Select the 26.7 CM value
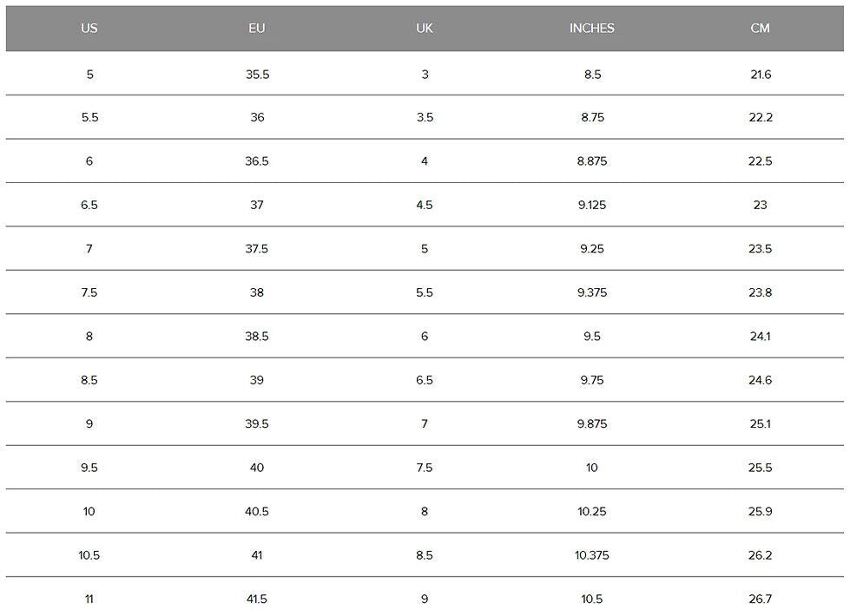850x616 pixels. (761, 600)
